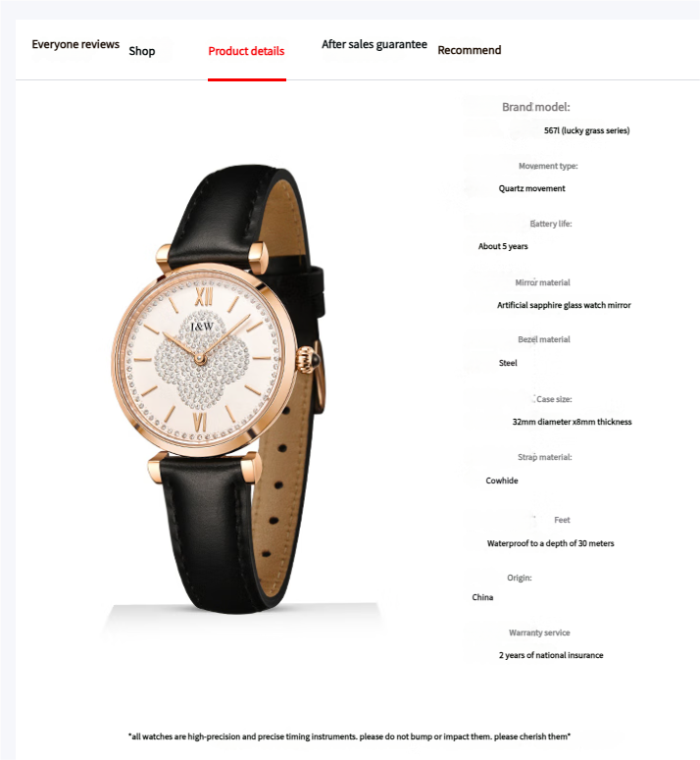Click the Quartz movement value
Screen dimensions: 700x760
[x=532, y=188]
